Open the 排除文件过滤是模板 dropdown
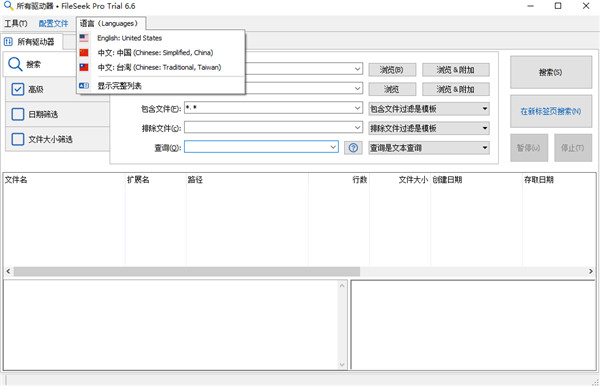This screenshot has height=386, width=600. (429, 128)
